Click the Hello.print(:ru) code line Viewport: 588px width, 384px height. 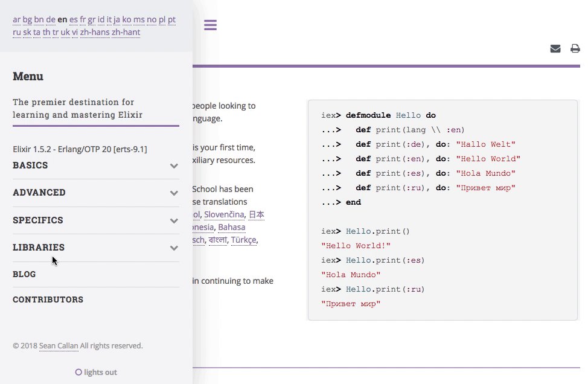[x=372, y=289]
